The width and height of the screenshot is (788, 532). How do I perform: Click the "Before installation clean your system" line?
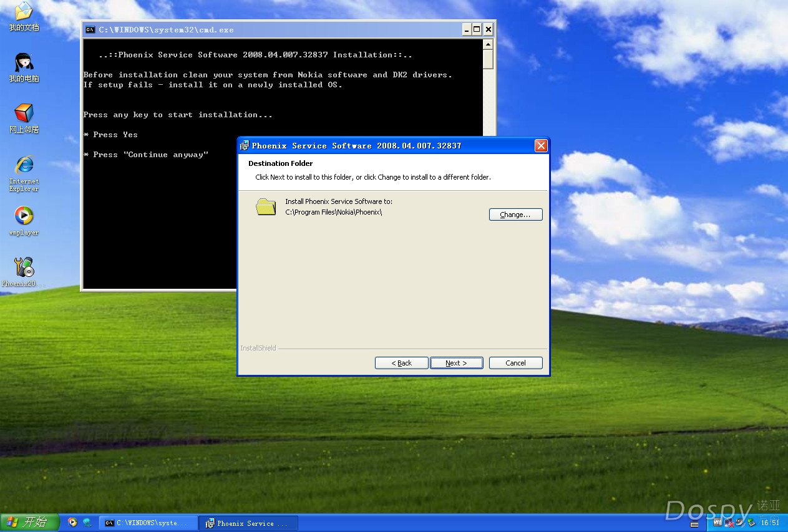268,75
